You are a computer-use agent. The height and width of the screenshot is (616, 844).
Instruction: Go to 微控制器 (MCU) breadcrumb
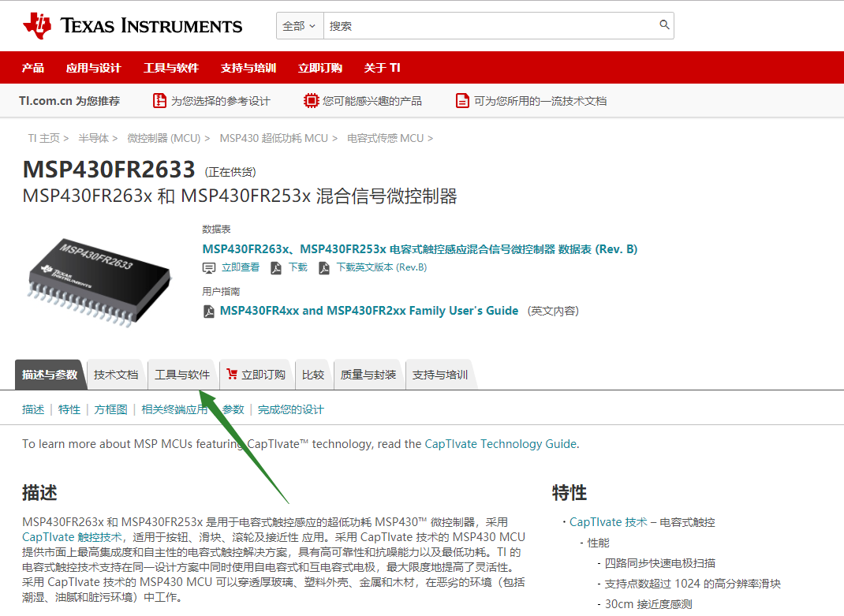click(163, 138)
